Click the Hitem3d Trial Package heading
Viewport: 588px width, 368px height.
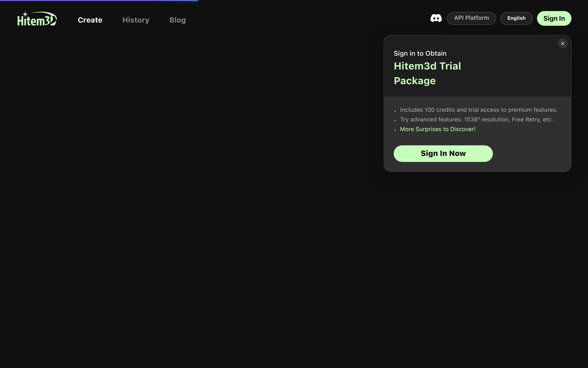pyautogui.click(x=427, y=73)
